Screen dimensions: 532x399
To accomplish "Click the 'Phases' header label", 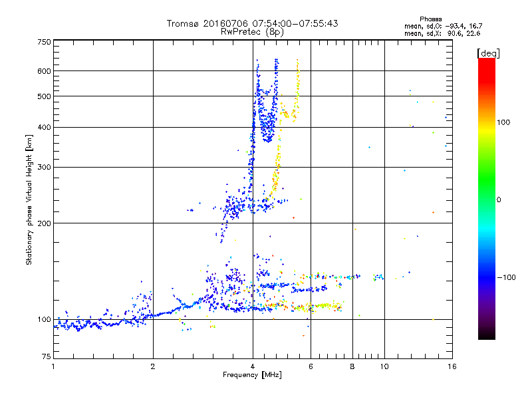I will coord(430,19).
